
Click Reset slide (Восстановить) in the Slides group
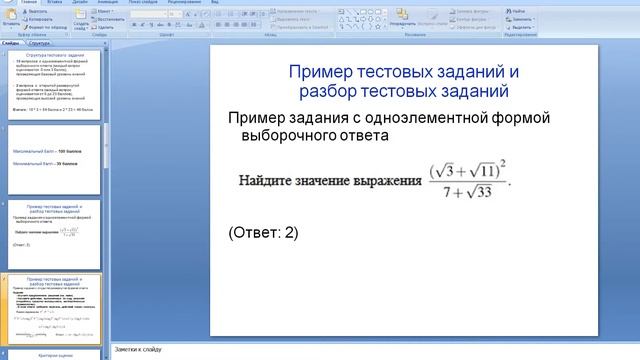[108, 19]
